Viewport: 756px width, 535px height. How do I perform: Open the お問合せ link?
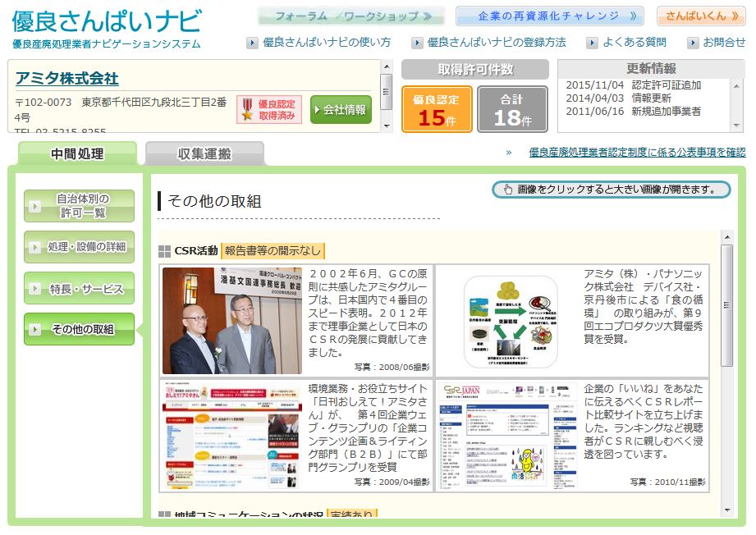[724, 43]
